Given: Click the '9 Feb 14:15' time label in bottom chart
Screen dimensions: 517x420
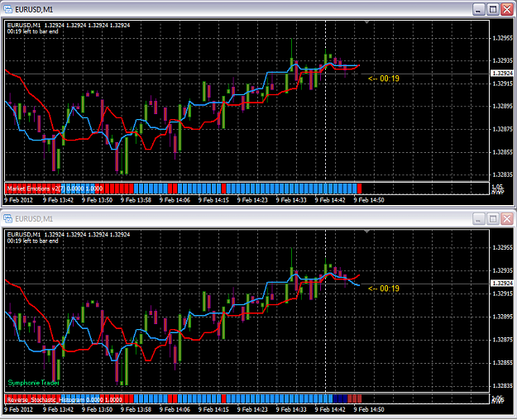Looking at the screenshot, I should click(x=213, y=410).
